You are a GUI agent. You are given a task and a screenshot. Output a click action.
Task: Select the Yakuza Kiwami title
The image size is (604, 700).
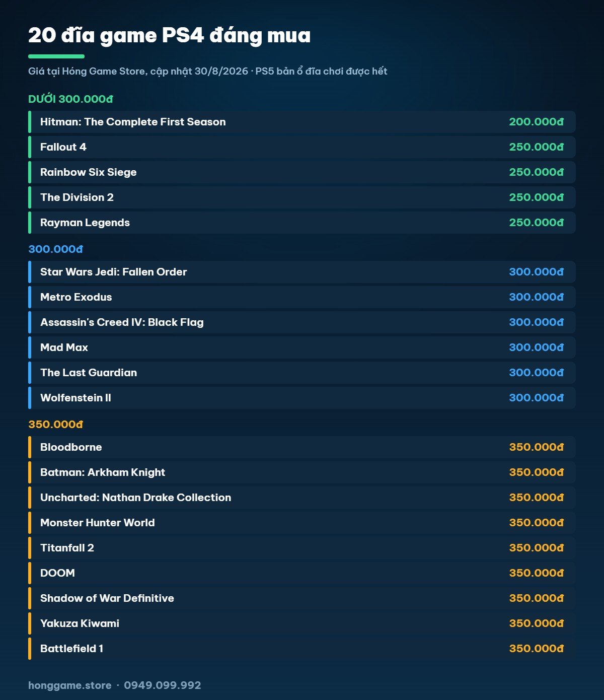80,623
